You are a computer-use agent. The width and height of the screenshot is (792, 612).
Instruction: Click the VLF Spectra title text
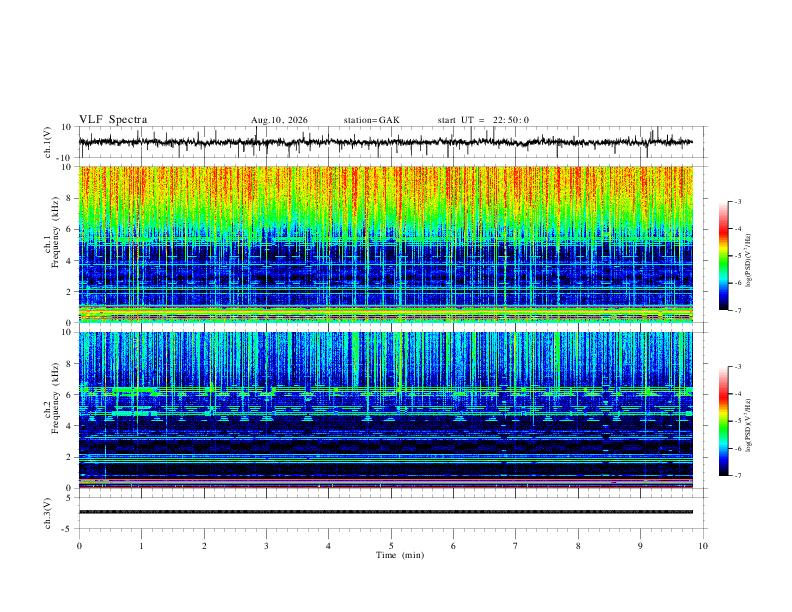click(113, 120)
